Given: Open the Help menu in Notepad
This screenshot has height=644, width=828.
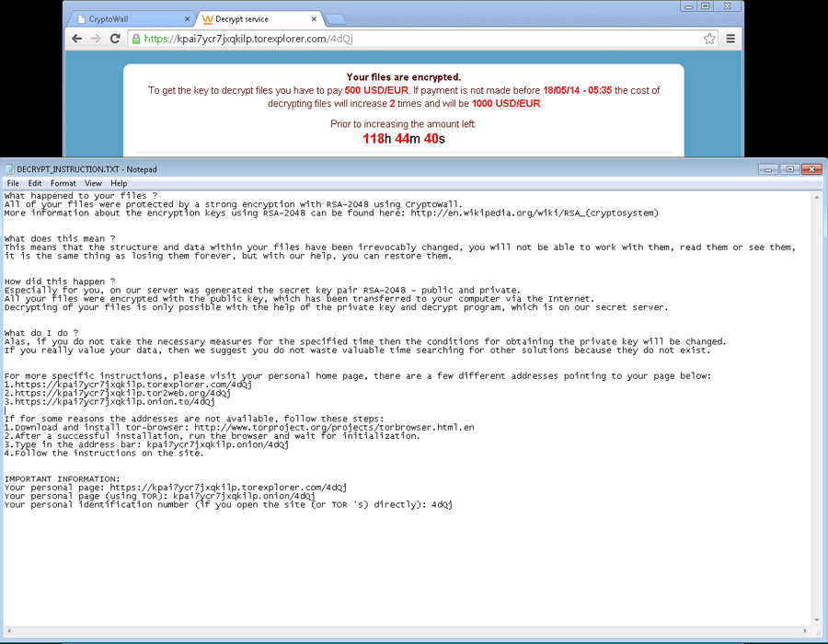Looking at the screenshot, I should tap(119, 183).
